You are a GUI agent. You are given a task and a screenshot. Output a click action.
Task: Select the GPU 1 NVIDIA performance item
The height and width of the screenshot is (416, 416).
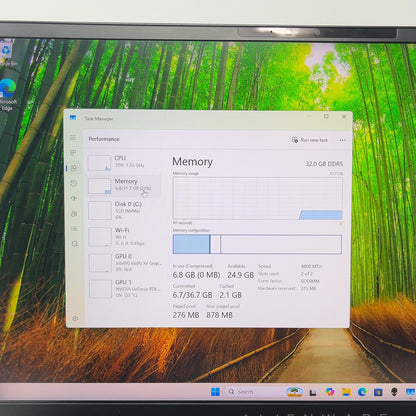(124, 289)
